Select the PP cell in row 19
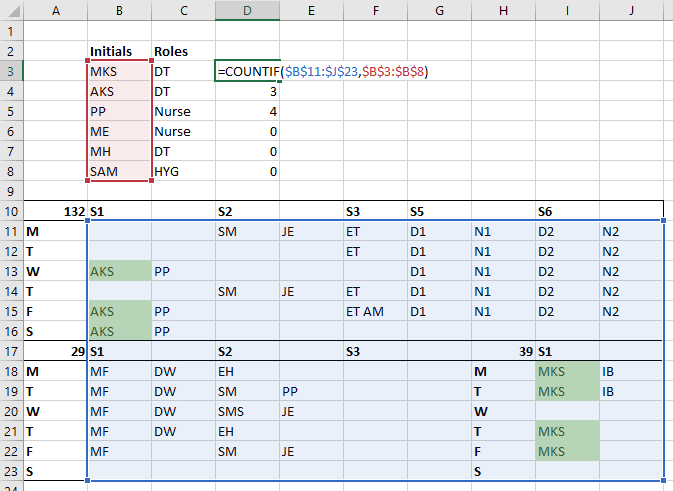Viewport: 673px width, 491px height. click(x=311, y=391)
